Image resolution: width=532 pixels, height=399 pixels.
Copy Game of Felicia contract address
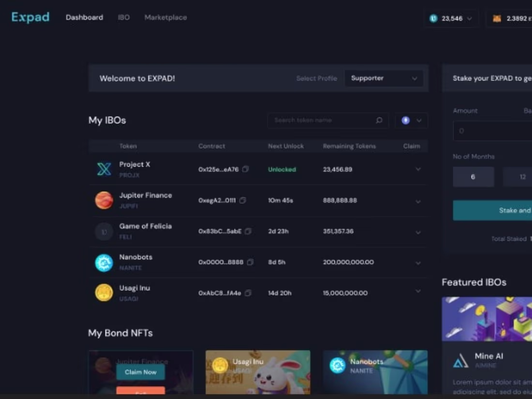click(248, 231)
